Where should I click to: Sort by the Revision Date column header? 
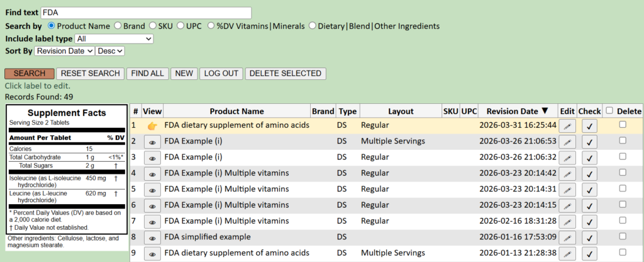coord(517,111)
